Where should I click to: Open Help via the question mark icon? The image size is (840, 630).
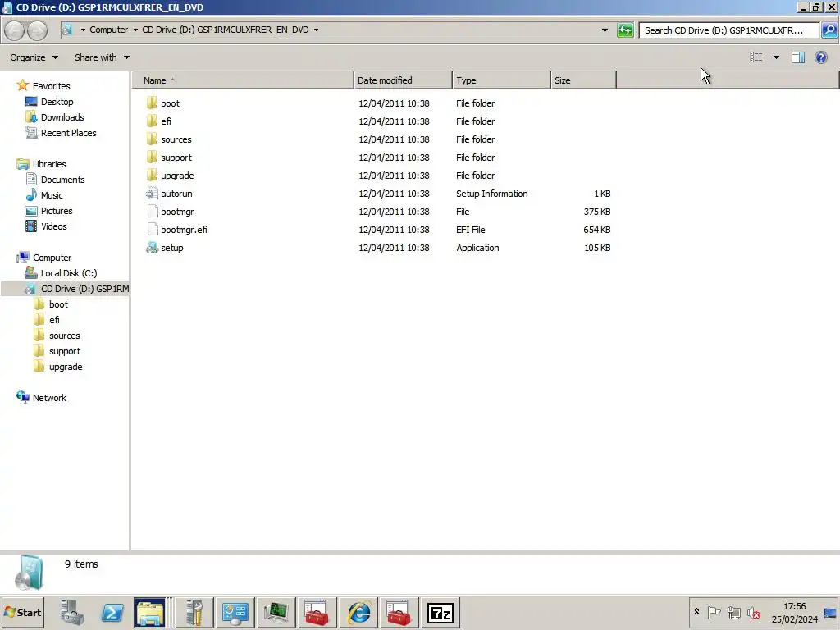[820, 57]
